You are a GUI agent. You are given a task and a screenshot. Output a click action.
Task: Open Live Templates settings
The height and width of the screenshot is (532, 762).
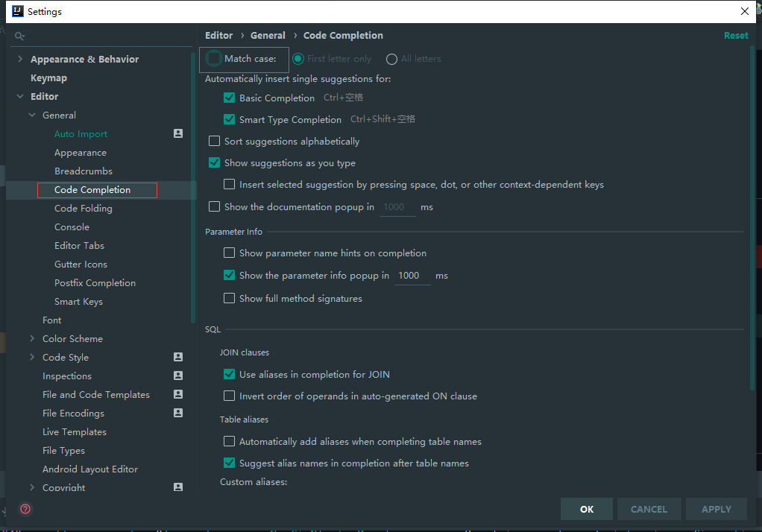click(x=74, y=431)
